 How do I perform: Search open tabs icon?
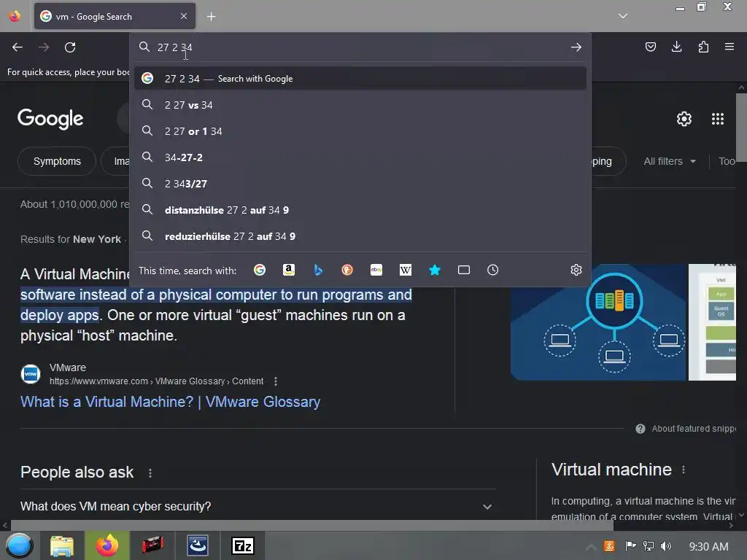[463, 270]
